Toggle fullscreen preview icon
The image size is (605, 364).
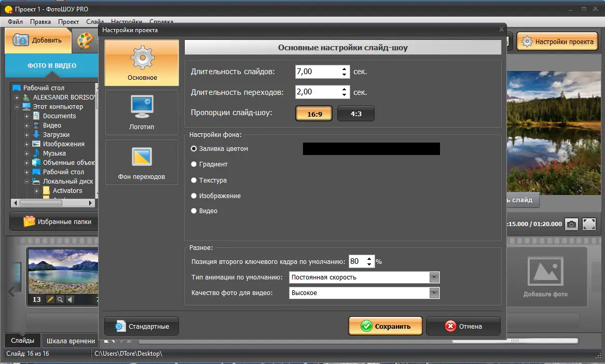pos(589,224)
